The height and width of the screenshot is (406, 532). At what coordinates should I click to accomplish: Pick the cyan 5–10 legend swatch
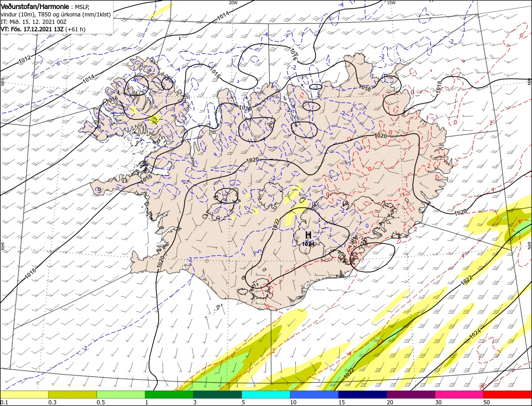coord(266,394)
